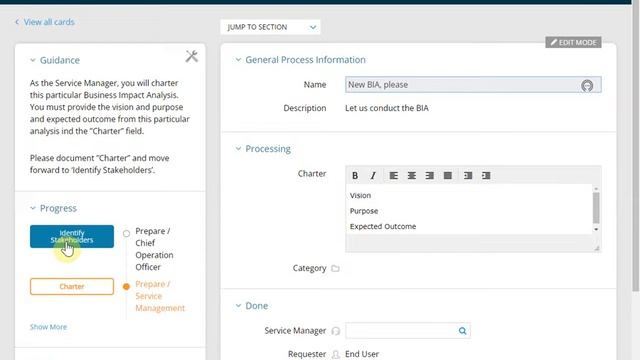The image size is (640, 360).
Task: Click the Charter editor resize handle
Action: click(597, 247)
